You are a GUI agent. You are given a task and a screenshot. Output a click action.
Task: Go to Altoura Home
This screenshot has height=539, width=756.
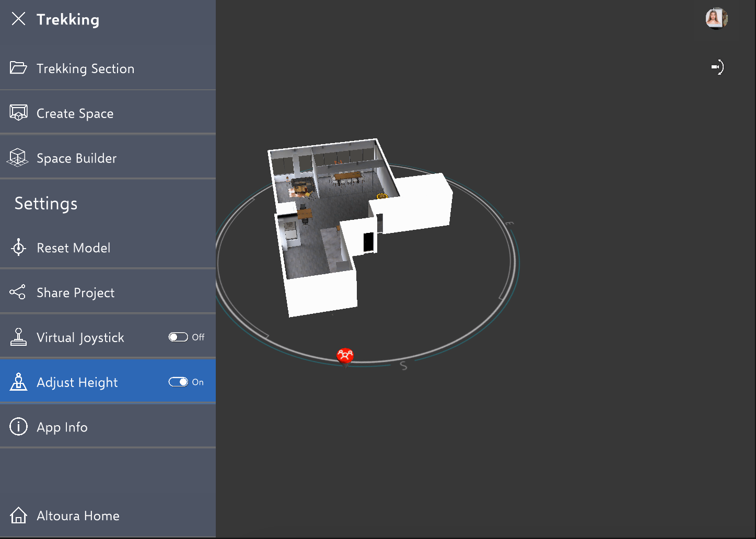108,515
